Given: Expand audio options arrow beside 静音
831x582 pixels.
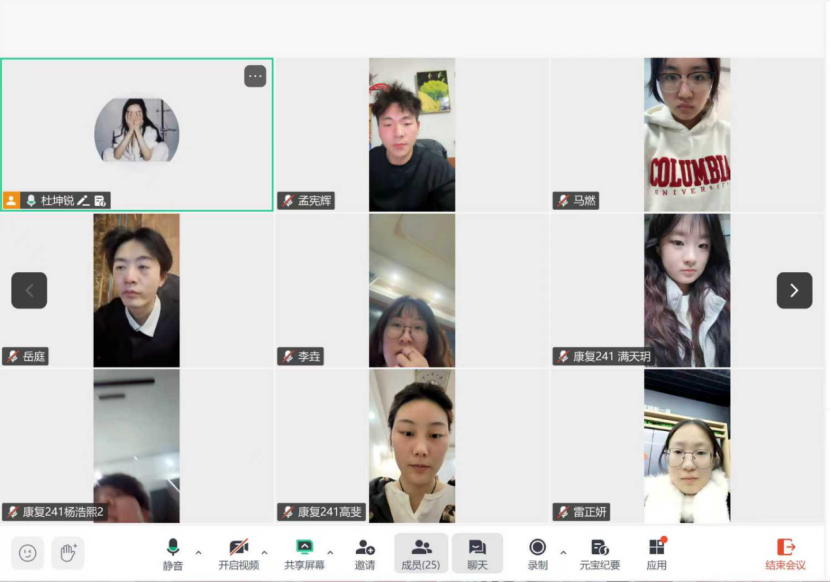Looking at the screenshot, I should 198,552.
